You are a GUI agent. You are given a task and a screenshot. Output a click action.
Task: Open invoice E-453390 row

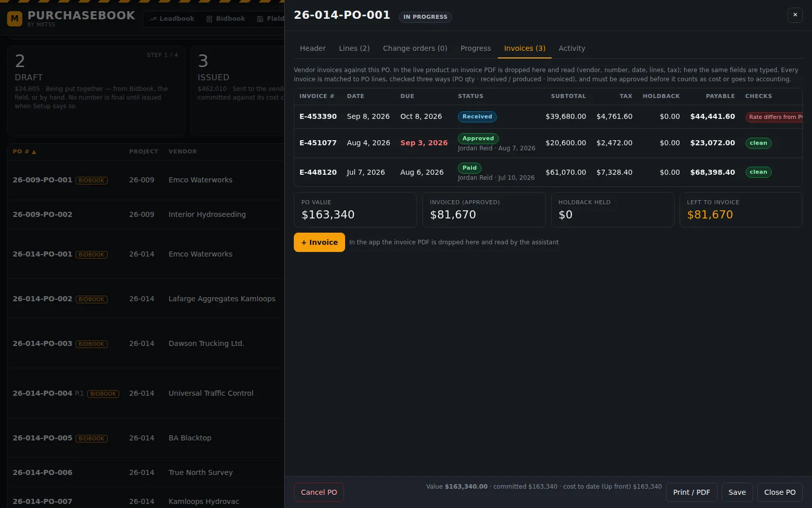(548, 116)
